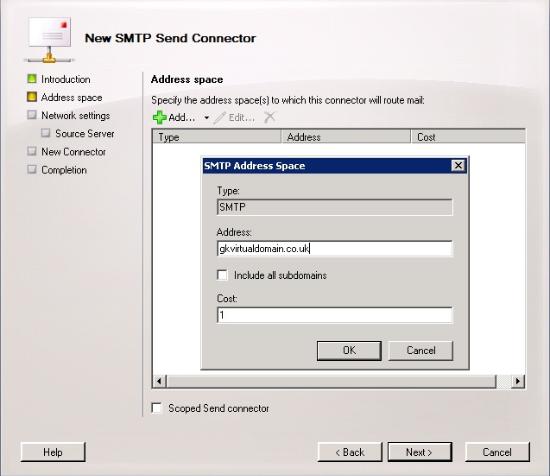The image size is (550, 476).
Task: Click the green plus Add icon
Action: click(x=159, y=118)
